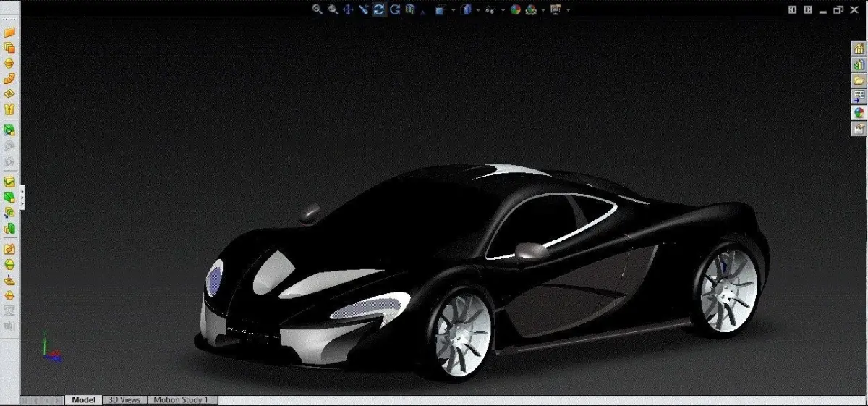Select the flashlight-shaped view tool icon
This screenshot has width=868, height=406.
(363, 9)
